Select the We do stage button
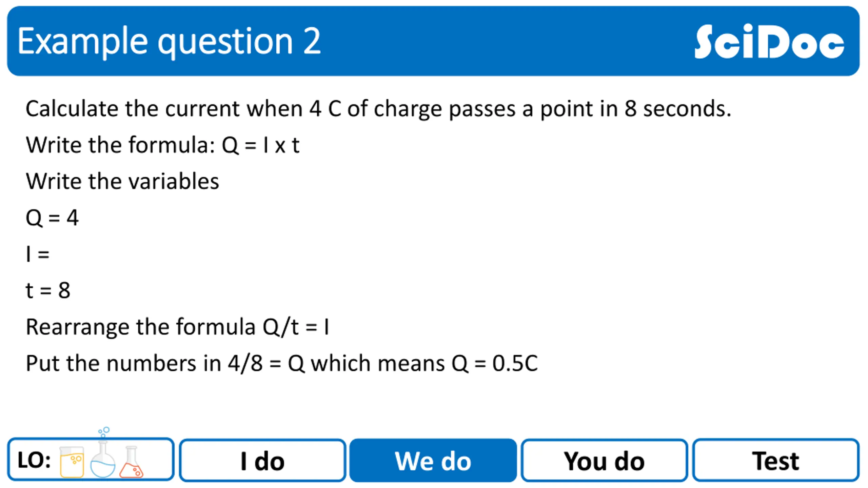The width and height of the screenshot is (868, 488). tap(433, 460)
